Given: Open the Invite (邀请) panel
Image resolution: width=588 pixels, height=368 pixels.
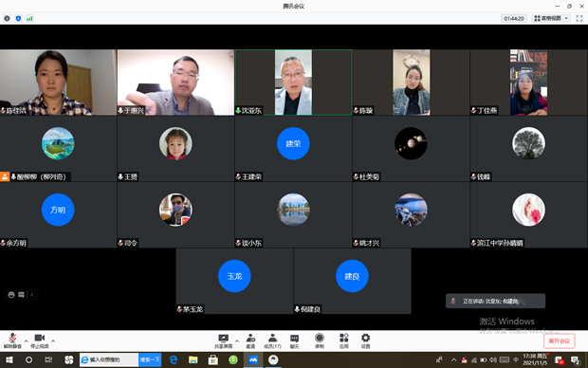Looking at the screenshot, I should [x=250, y=341].
